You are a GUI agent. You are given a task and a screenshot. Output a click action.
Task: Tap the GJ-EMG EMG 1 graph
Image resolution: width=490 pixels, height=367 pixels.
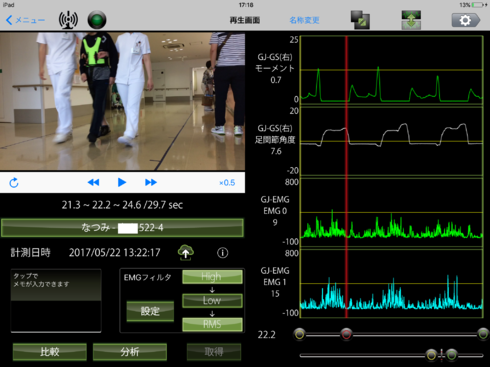(392, 283)
